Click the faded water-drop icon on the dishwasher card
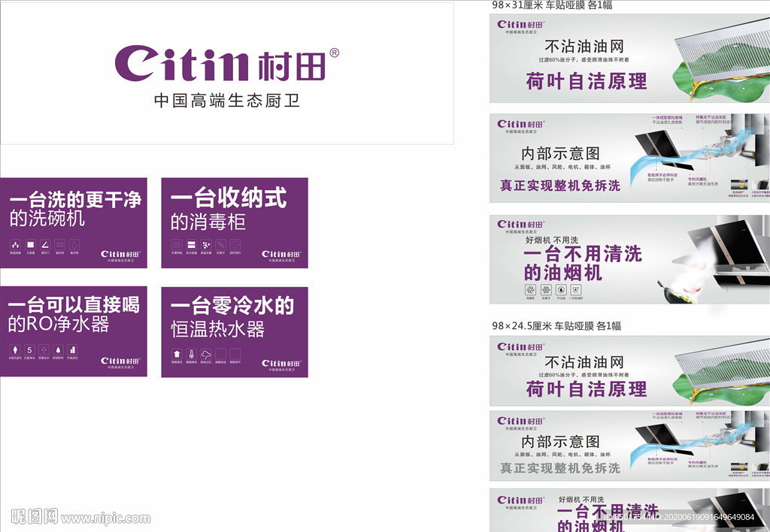This screenshot has width=770, height=532. click(x=74, y=244)
